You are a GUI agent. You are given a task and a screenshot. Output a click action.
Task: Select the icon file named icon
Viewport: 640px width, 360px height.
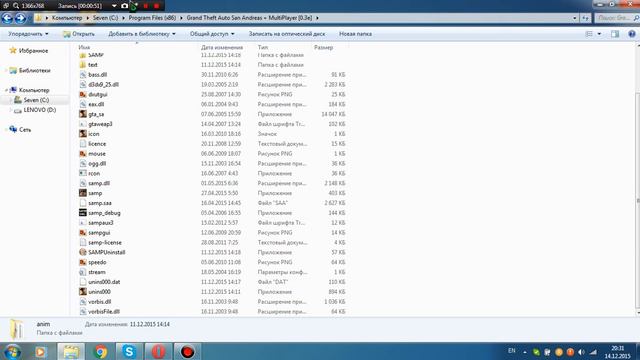(83, 134)
